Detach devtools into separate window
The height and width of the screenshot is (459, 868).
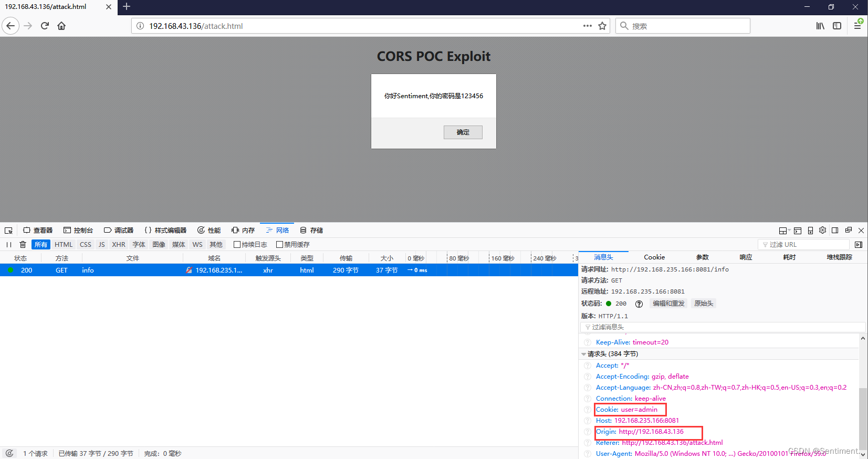click(848, 230)
